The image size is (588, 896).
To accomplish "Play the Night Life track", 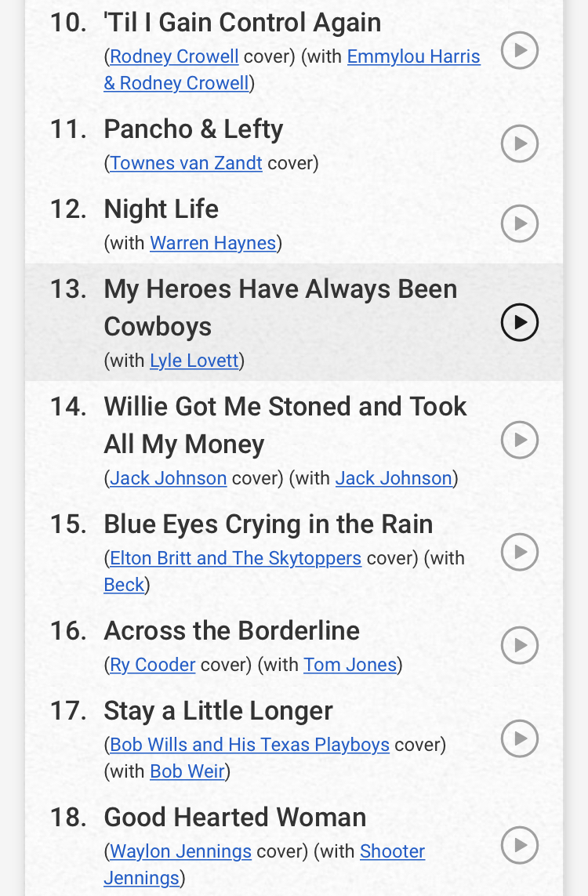I will (520, 223).
